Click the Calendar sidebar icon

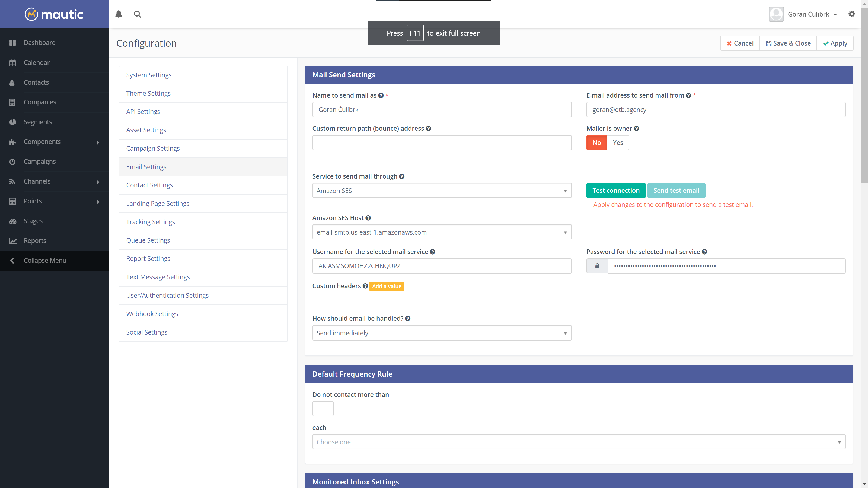coord(12,63)
